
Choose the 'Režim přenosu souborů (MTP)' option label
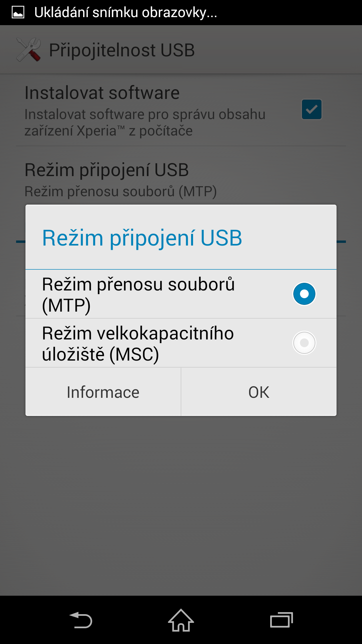coord(138,294)
